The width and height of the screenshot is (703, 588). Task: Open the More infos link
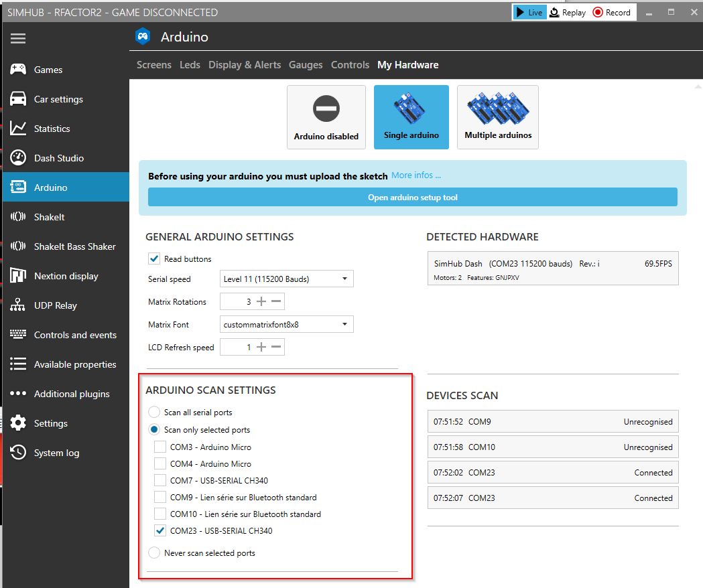point(416,175)
